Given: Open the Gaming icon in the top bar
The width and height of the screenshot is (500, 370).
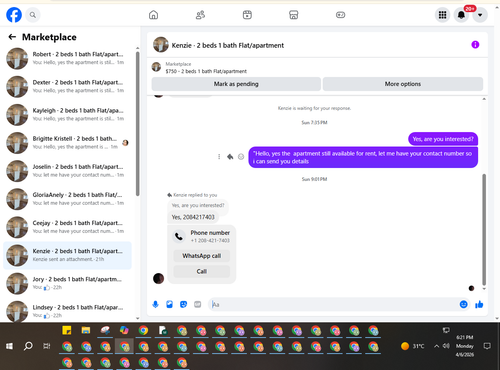Looking at the screenshot, I should coord(340,15).
